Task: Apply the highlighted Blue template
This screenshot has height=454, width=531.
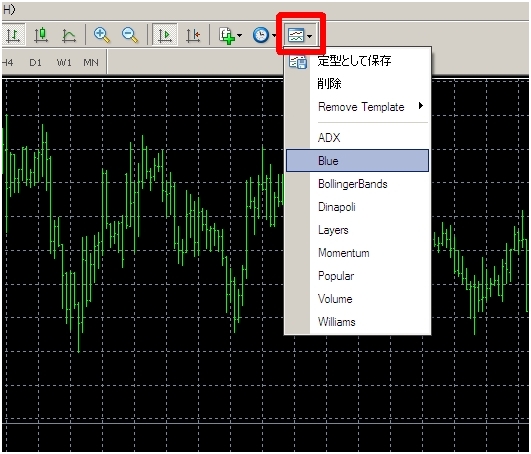Action: tap(358, 160)
